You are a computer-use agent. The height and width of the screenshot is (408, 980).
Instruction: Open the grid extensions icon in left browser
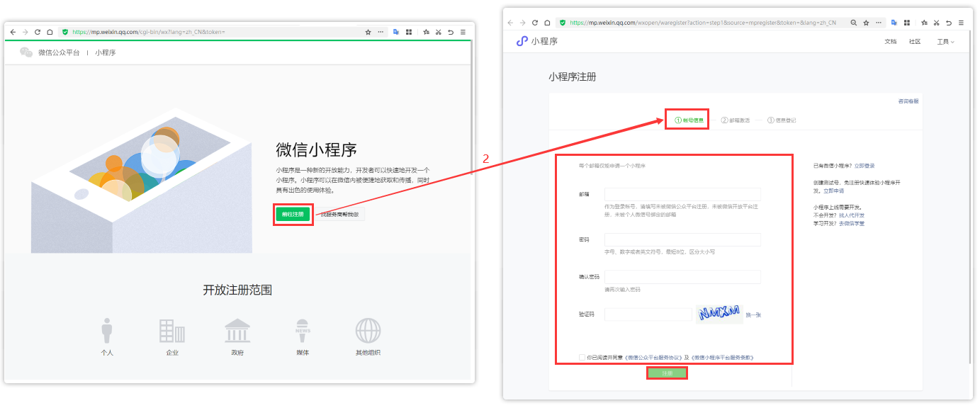409,32
